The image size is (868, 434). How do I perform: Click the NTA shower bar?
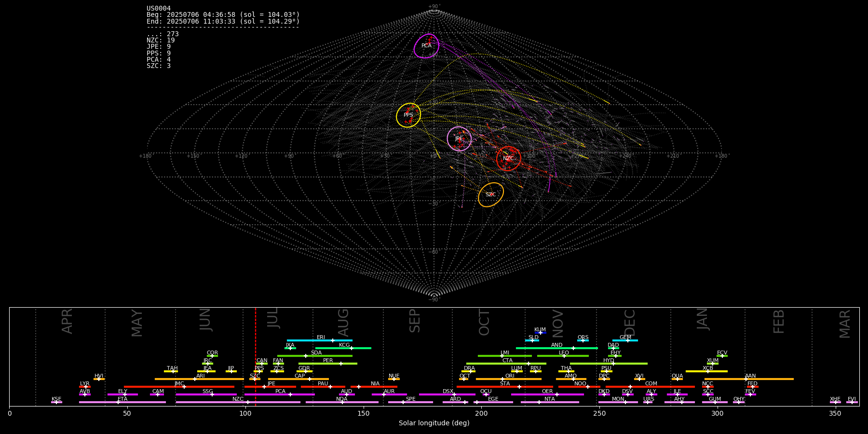pyautogui.click(x=550, y=402)
